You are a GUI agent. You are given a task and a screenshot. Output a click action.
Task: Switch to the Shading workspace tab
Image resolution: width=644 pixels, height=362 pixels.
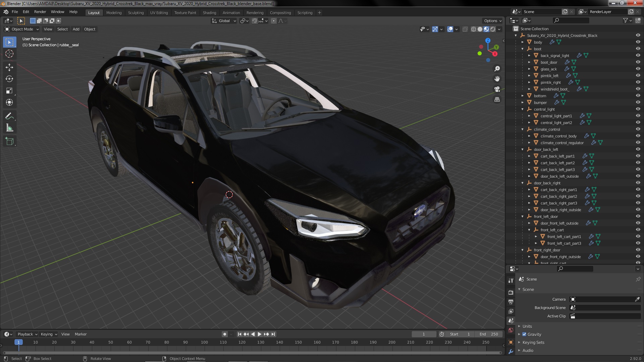coord(209,13)
